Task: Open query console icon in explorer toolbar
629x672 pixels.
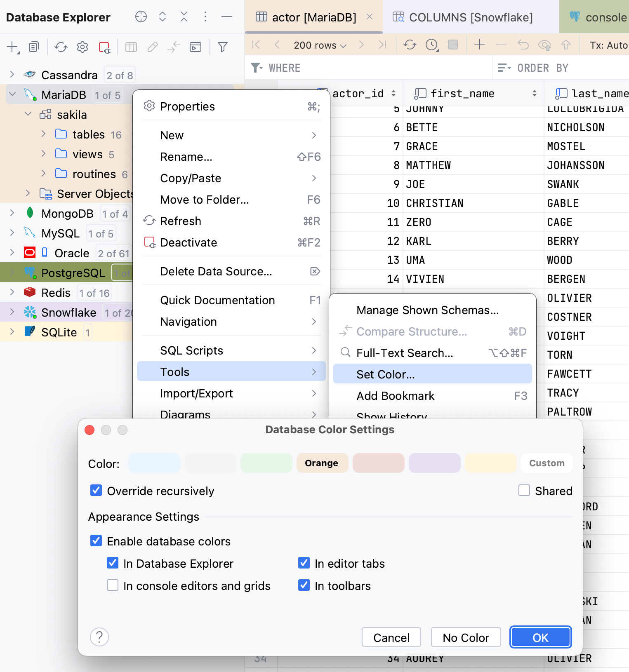Action: (195, 47)
